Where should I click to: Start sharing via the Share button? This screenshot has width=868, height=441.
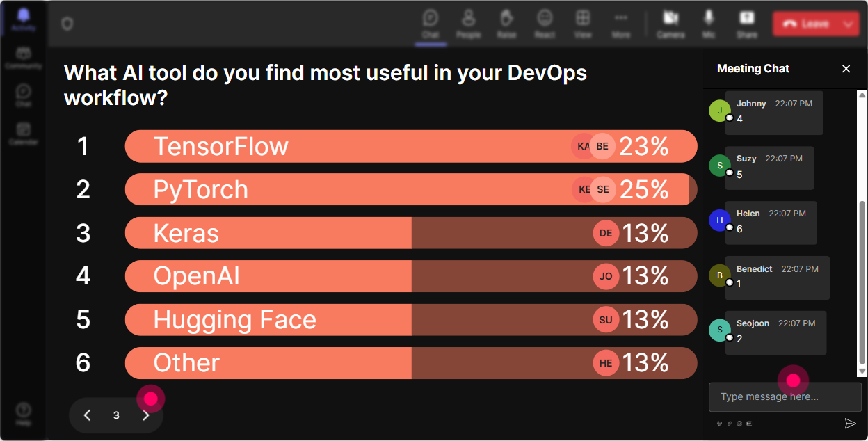pos(747,24)
